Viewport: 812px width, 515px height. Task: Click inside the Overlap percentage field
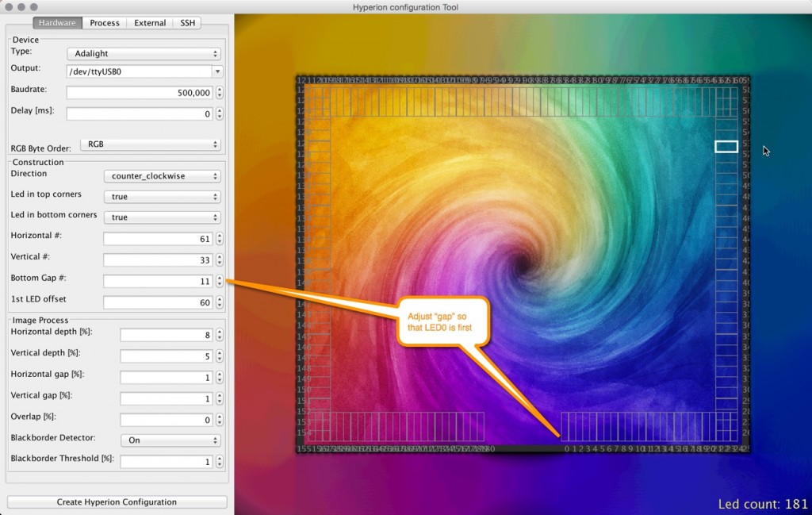pyautogui.click(x=167, y=419)
